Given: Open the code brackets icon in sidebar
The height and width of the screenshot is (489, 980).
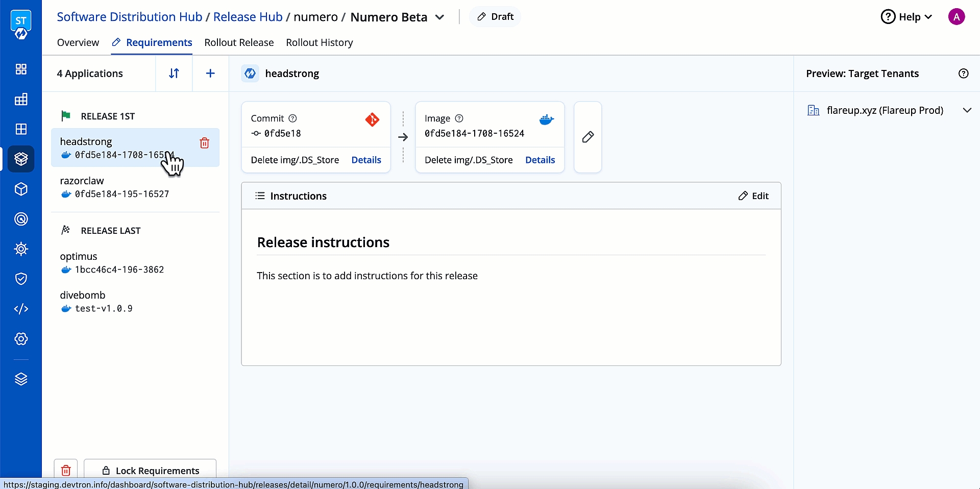Looking at the screenshot, I should [21, 309].
